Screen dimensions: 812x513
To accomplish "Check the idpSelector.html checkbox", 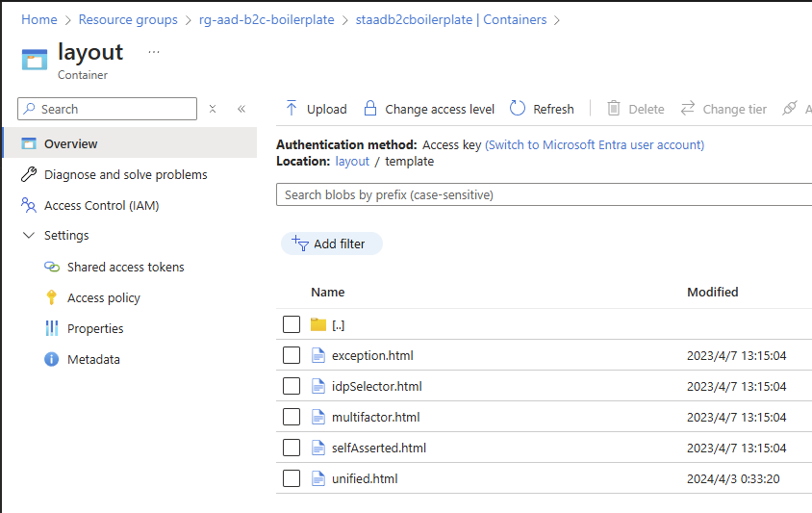I will pyautogui.click(x=292, y=386).
